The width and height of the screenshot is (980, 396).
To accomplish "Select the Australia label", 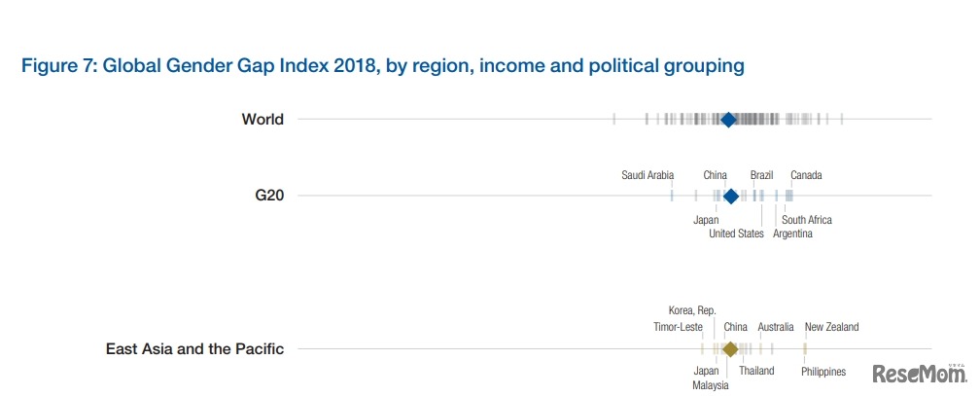I will click(775, 328).
